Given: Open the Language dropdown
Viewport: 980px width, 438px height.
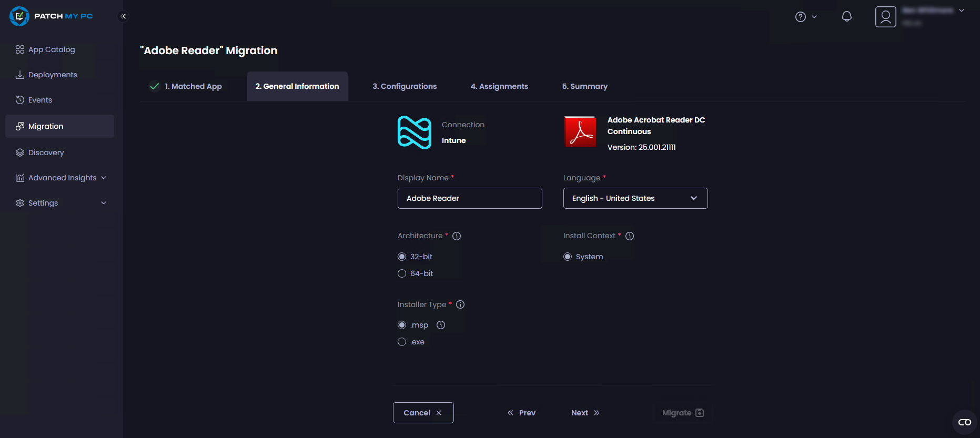Looking at the screenshot, I should (635, 198).
